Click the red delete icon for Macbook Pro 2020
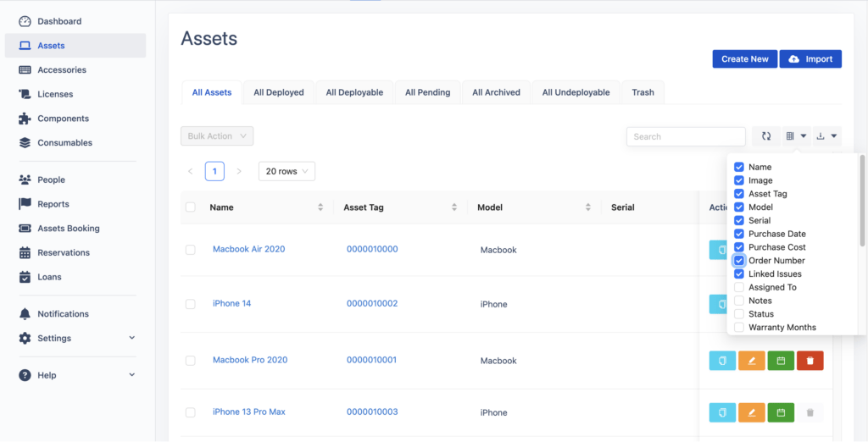868x442 pixels. point(810,361)
